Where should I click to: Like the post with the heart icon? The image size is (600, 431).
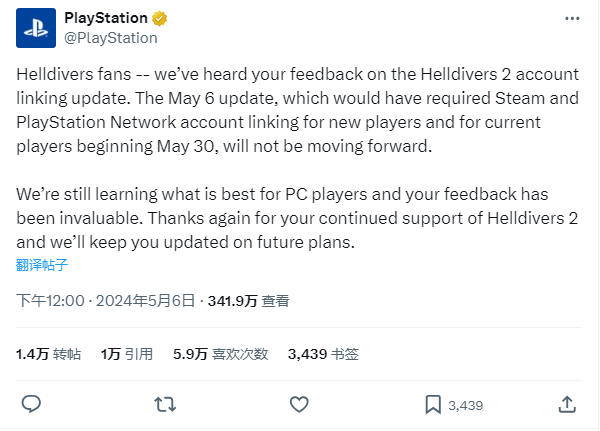(x=299, y=405)
